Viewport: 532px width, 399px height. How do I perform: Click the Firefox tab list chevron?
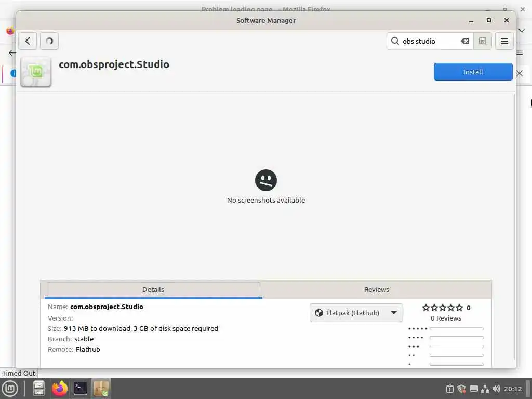pyautogui.click(x=522, y=31)
